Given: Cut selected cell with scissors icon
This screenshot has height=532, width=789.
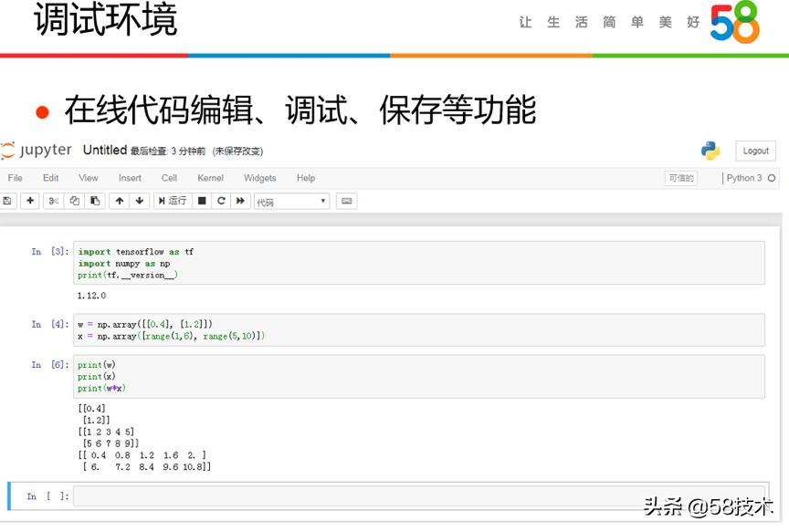Looking at the screenshot, I should 54,201.
